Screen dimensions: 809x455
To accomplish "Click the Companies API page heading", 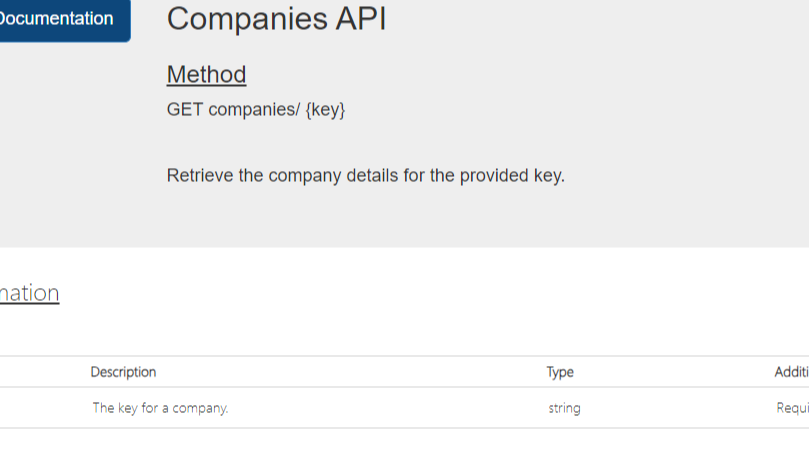I will (276, 19).
